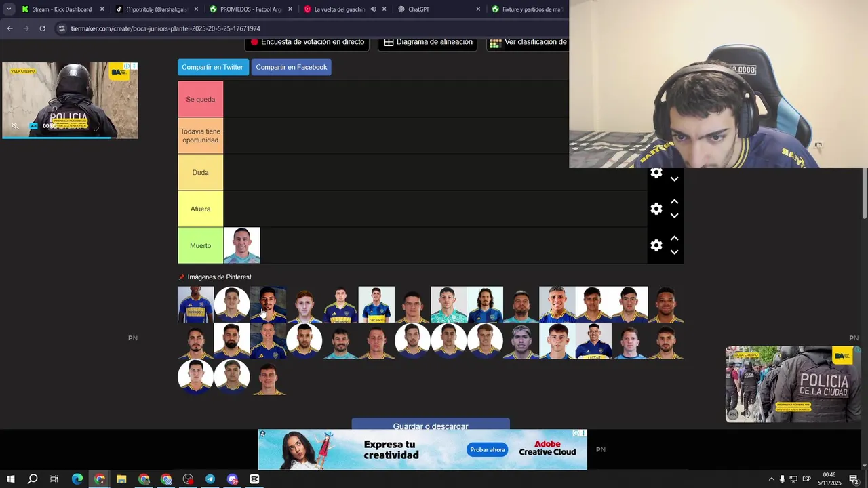Open settings gear for Muerto tier row
The height and width of the screenshot is (488, 868).
[656, 245]
